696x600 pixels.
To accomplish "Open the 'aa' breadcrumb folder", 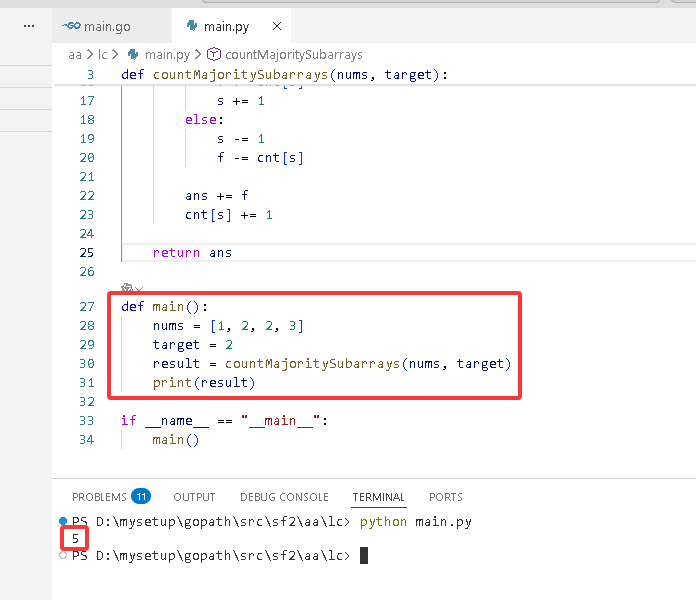I will [x=75, y=55].
